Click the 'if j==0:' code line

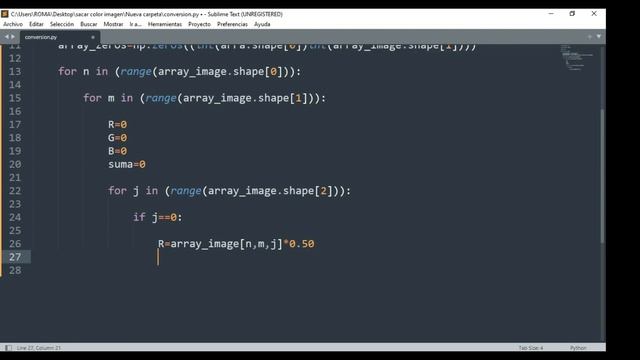(x=158, y=218)
